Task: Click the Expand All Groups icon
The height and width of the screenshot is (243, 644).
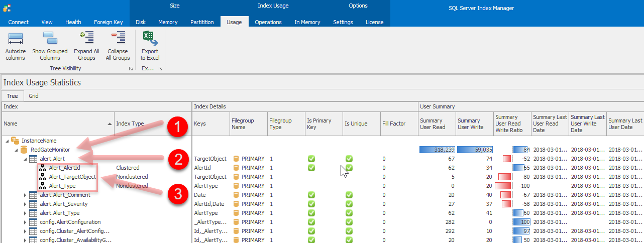Action: pyautogui.click(x=86, y=38)
